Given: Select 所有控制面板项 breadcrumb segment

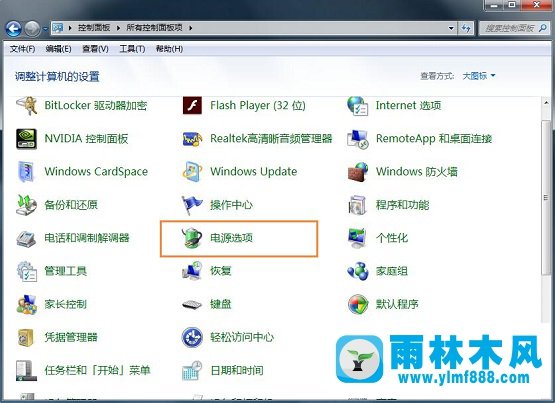Looking at the screenshot, I should pos(154,28).
